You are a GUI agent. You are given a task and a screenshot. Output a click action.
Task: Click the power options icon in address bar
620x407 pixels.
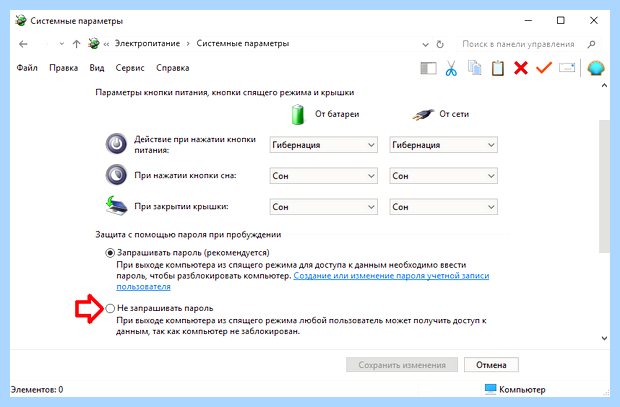[x=94, y=44]
